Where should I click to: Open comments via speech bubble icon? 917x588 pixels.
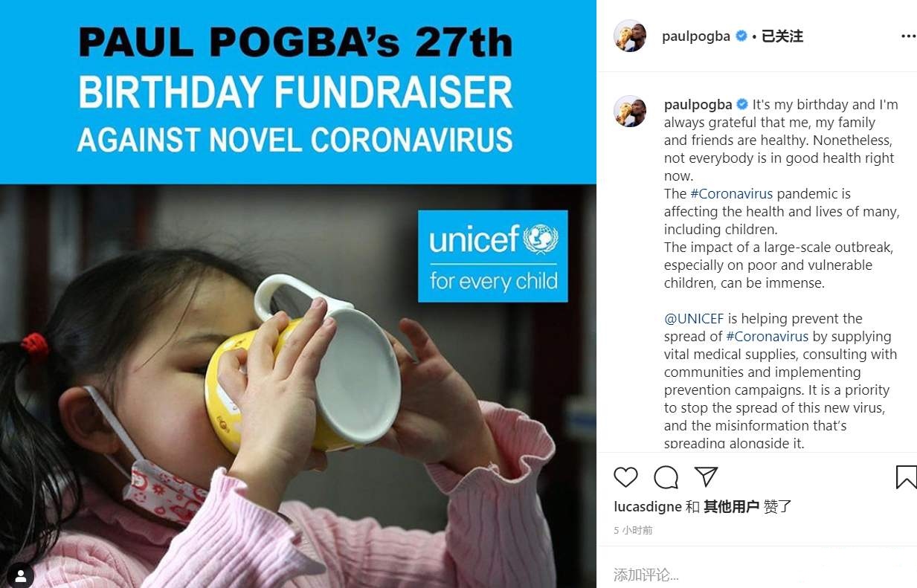(666, 476)
